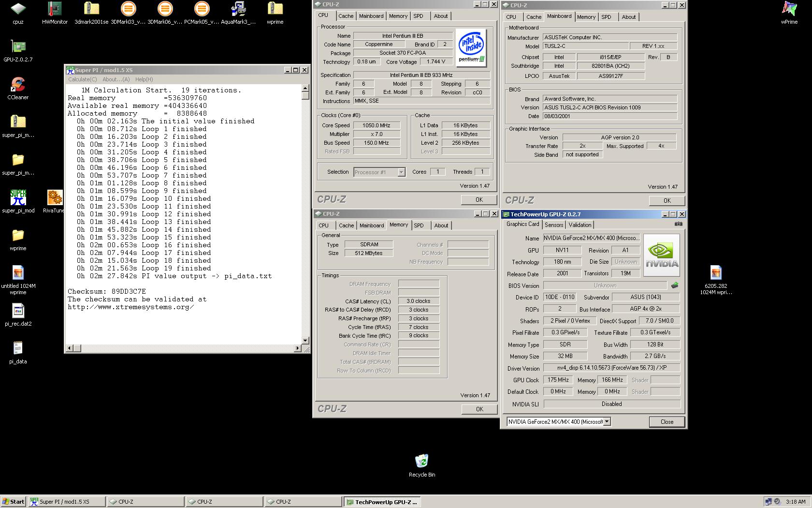Viewport: 812px width, 508px height.
Task: Open the Validation tab in GPU-Z
Action: 580,225
